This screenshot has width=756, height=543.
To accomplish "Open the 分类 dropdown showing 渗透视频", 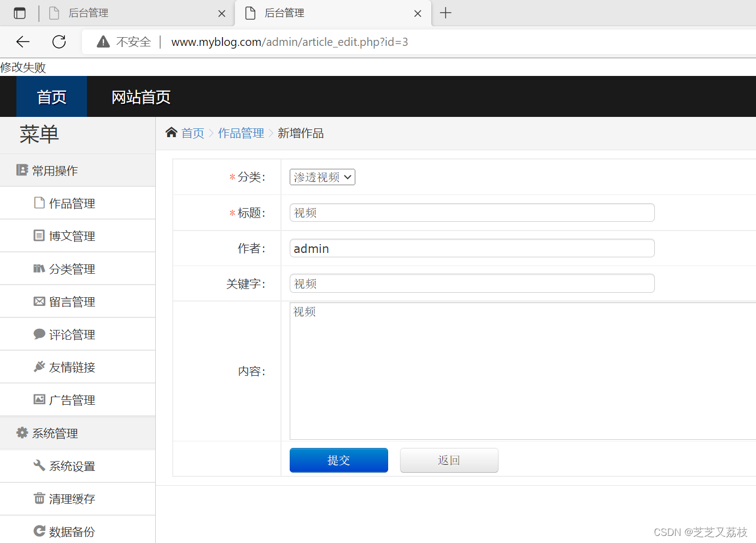I will (x=323, y=177).
